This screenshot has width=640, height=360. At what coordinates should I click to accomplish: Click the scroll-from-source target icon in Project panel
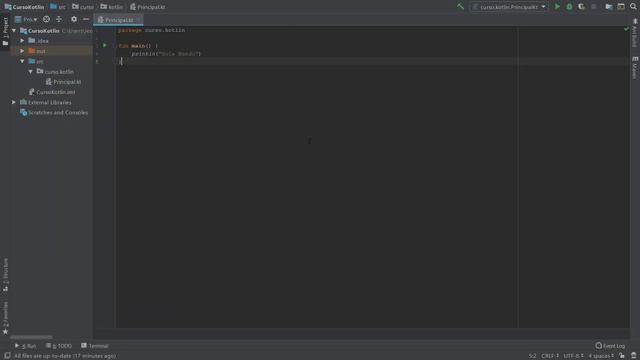(x=46, y=19)
